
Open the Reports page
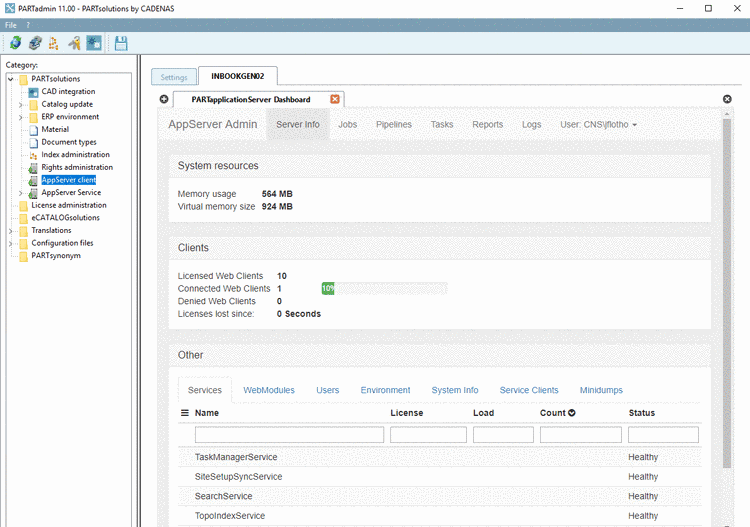[x=487, y=124]
